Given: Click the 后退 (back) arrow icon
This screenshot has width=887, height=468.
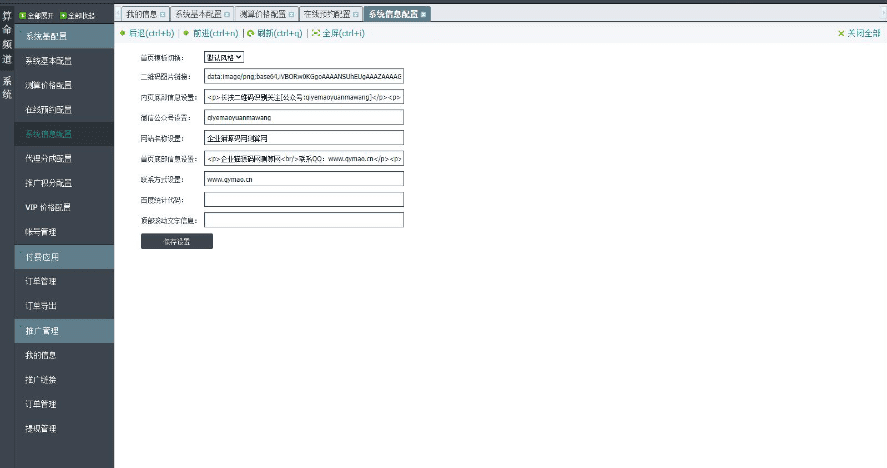Looking at the screenshot, I should pos(123,33).
